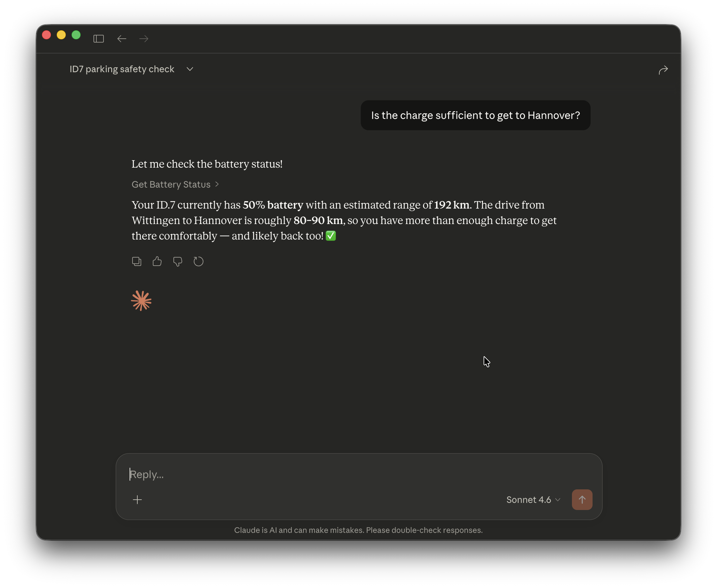Close the window with the red button
Screen dimensions: 717x588
46,35
